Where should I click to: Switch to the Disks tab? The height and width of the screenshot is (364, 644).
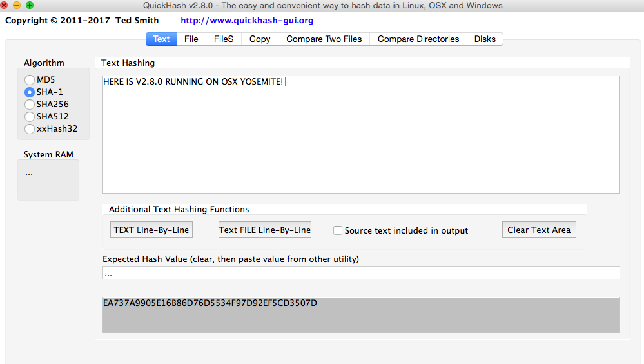pyautogui.click(x=485, y=39)
